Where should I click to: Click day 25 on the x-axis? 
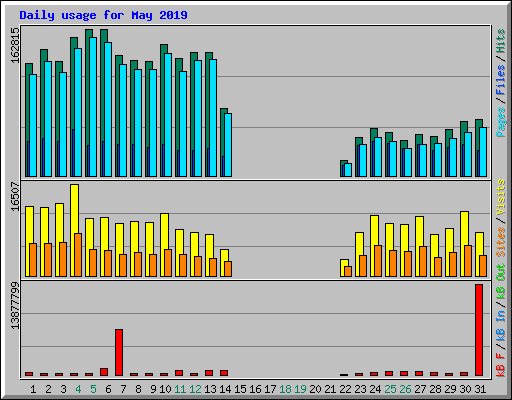pyautogui.click(x=390, y=389)
